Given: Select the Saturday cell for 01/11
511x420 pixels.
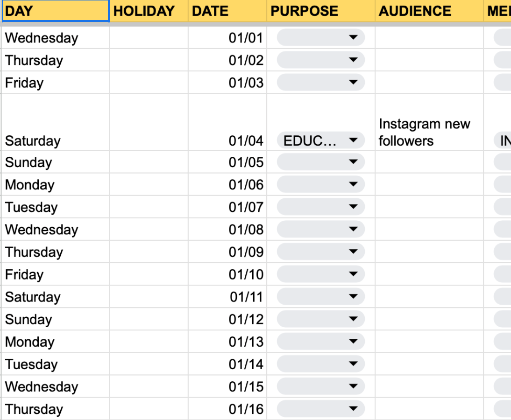Looking at the screenshot, I should click(x=56, y=297).
